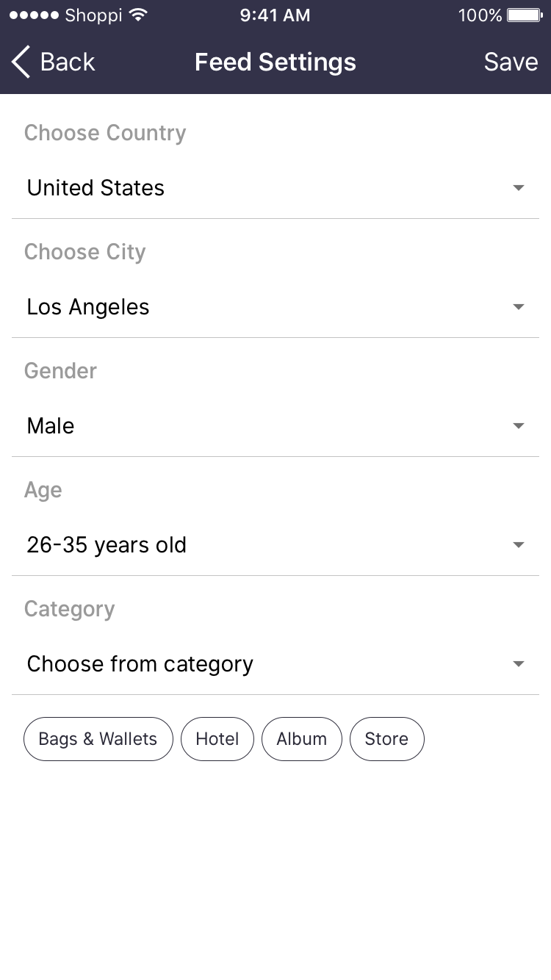This screenshot has width=551, height=980.
Task: Toggle the Hotel category chip
Action: 217,739
